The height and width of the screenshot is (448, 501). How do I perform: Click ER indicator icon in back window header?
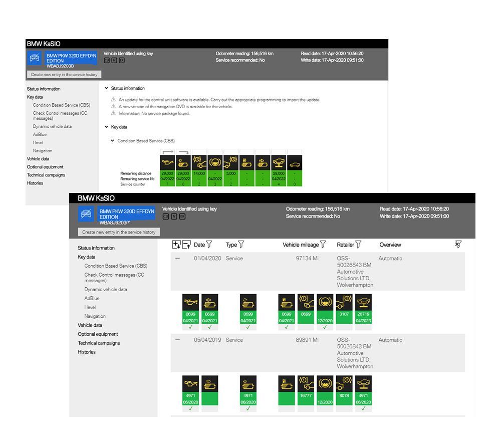coord(122,61)
